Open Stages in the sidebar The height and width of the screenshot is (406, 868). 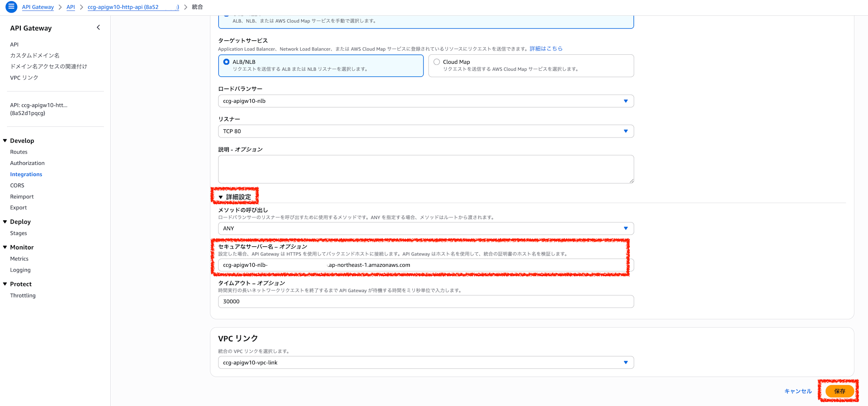[x=19, y=233]
